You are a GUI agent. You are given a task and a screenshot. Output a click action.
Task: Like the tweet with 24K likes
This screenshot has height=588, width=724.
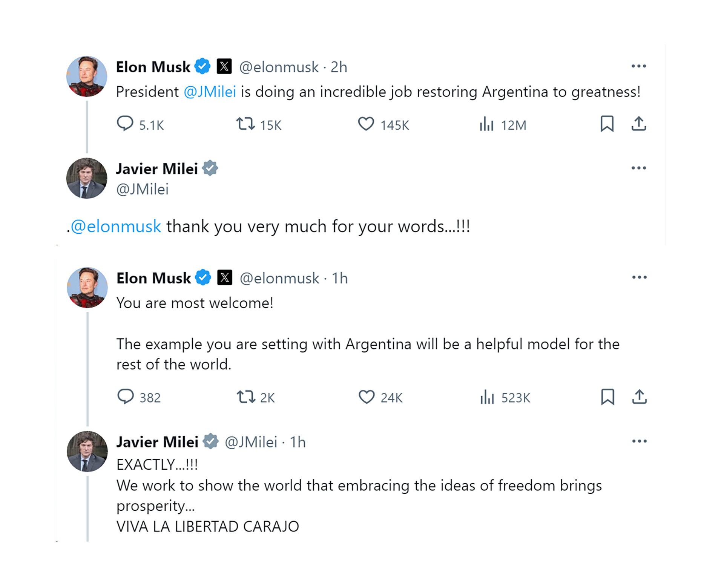366,397
